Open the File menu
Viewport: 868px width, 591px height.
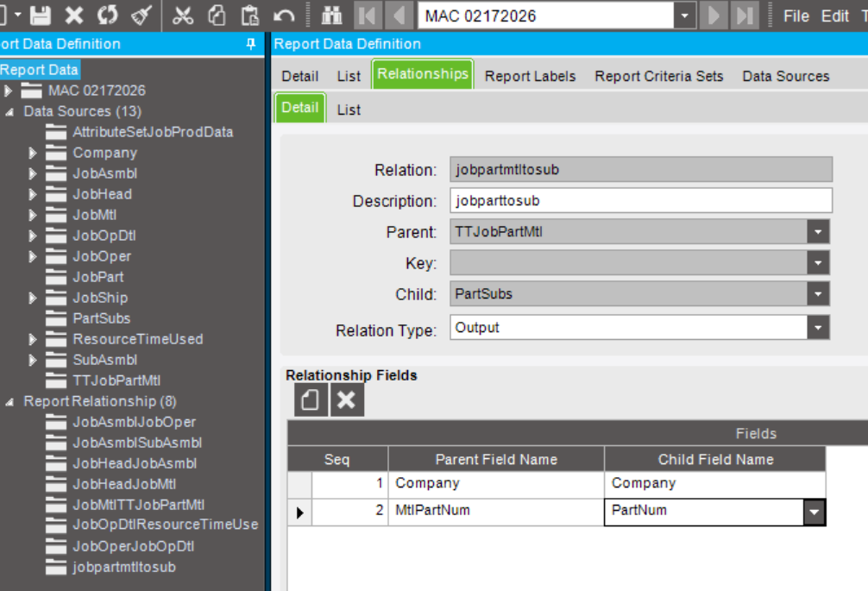[796, 16]
